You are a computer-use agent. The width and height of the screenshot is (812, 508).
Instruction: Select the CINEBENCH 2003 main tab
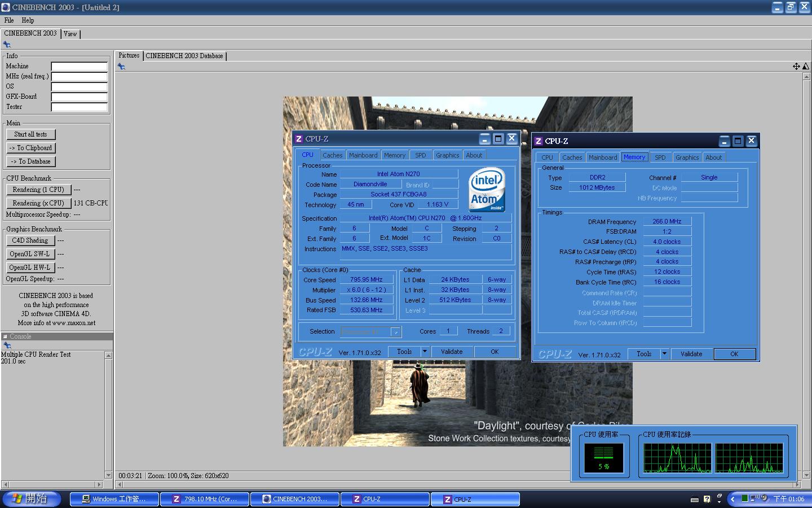(x=30, y=33)
